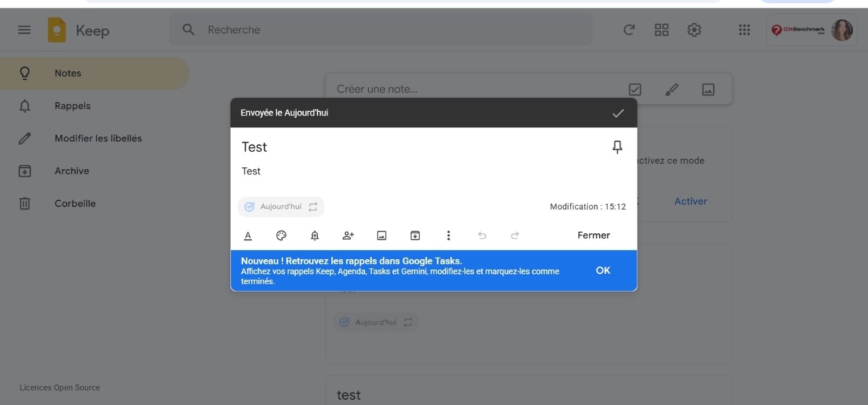The width and height of the screenshot is (868, 405).
Task: Undo the last edit
Action: coord(482,235)
